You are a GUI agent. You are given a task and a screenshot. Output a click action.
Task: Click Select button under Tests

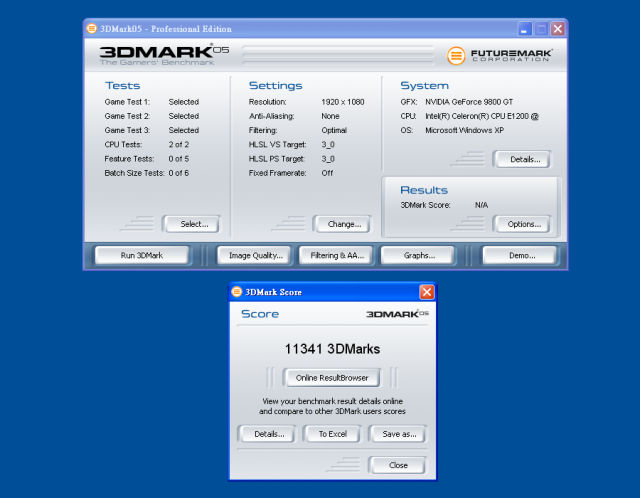[x=193, y=224]
